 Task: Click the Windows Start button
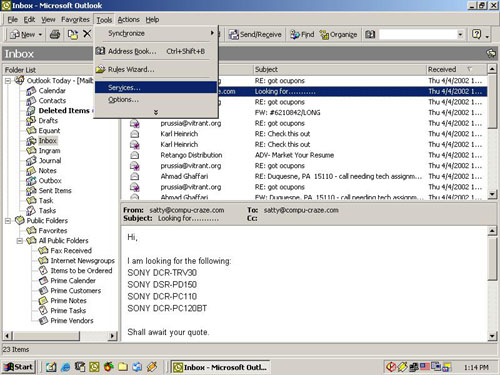click(x=19, y=367)
